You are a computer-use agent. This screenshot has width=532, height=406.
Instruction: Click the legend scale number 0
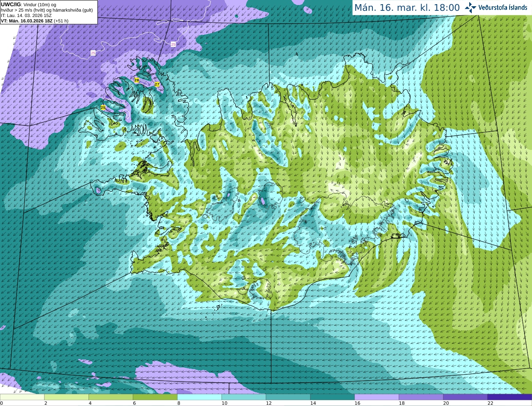click(x=1, y=403)
